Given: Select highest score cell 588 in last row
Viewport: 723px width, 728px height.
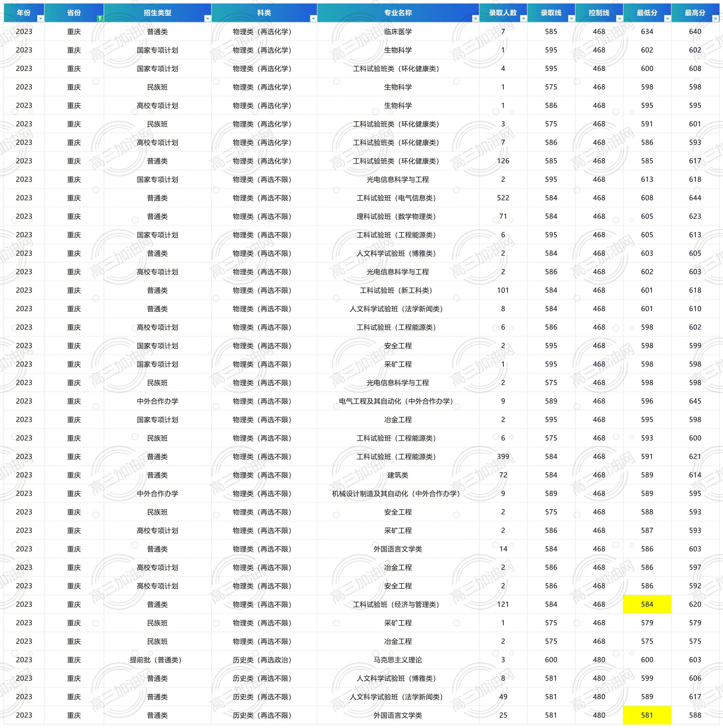Looking at the screenshot, I should click(x=695, y=715).
